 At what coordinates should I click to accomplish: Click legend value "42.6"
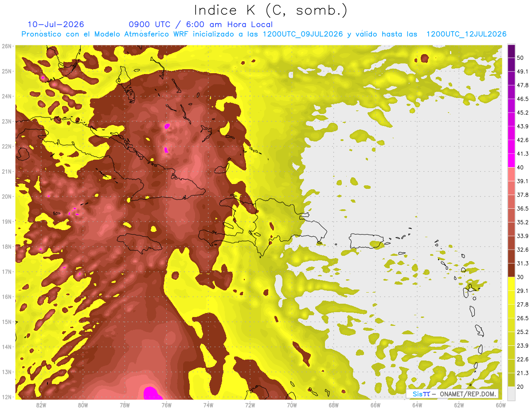522,140
